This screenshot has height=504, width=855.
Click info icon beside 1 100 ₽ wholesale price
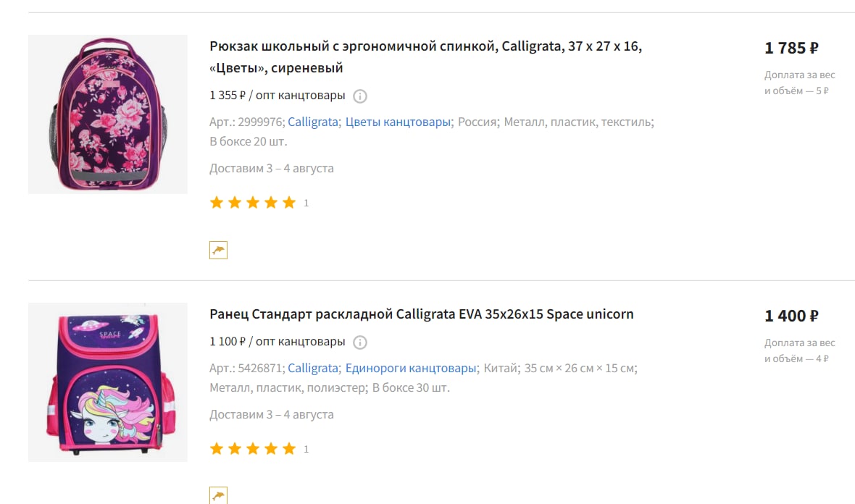[x=360, y=343]
